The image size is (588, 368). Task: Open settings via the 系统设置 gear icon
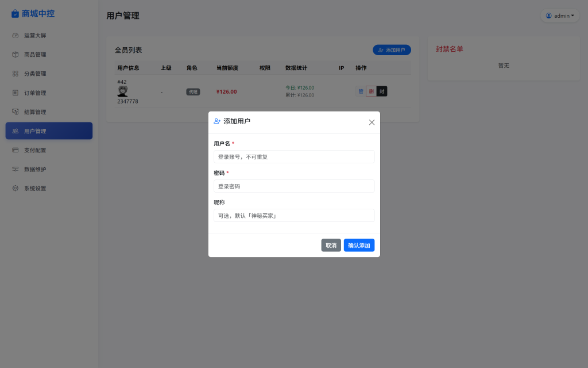[x=15, y=188]
